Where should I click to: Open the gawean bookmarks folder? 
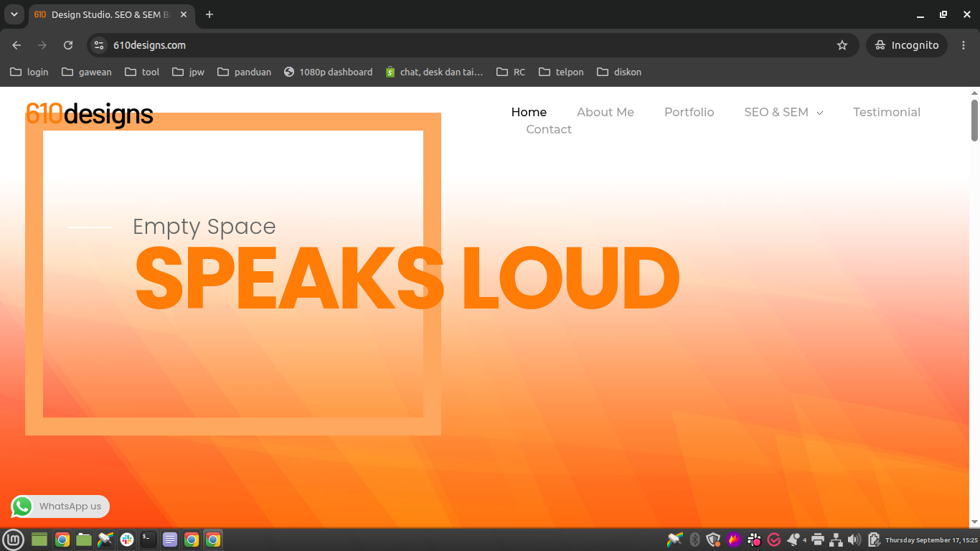(87, 72)
